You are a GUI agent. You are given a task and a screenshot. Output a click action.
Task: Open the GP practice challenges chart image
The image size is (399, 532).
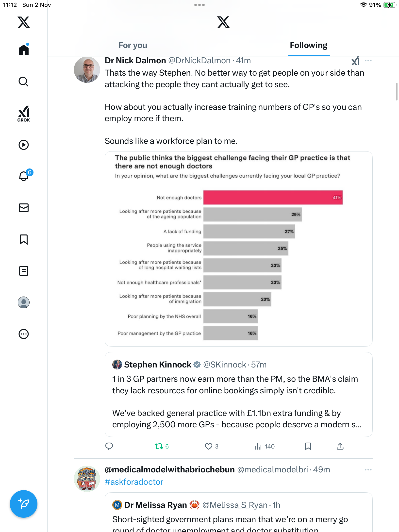coord(238,249)
